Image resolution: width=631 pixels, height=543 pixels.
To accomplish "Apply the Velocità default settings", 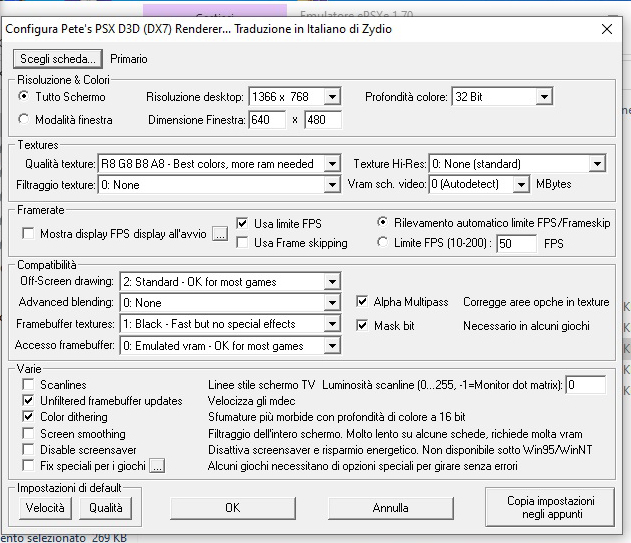I will pos(45,508).
